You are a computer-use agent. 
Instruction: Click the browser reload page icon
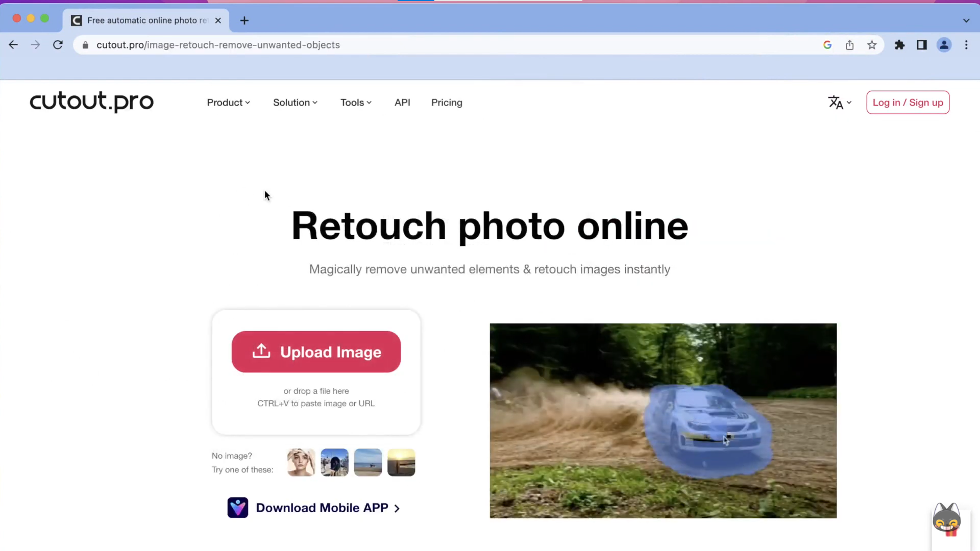coord(58,44)
